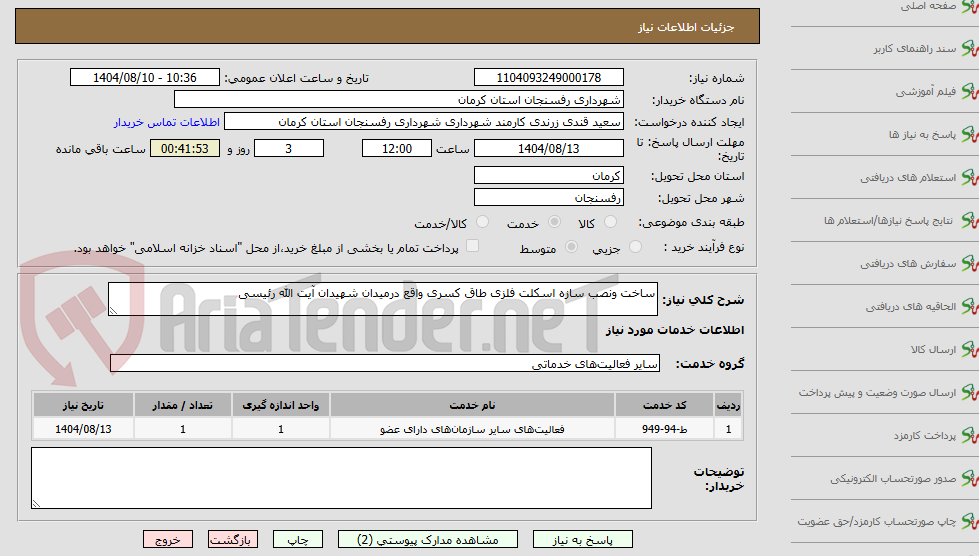Click icon next to سند راهنمای کاربر

pyautogui.click(x=970, y=49)
